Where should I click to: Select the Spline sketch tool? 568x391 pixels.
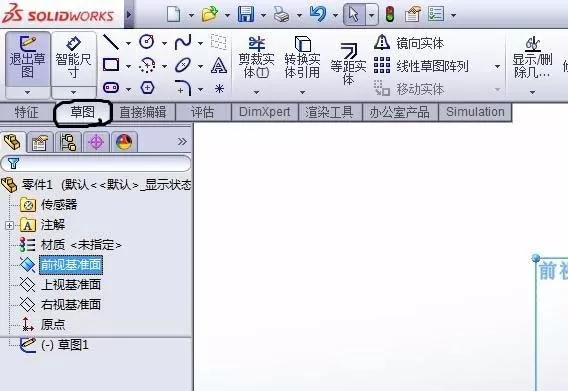pyautogui.click(x=183, y=42)
